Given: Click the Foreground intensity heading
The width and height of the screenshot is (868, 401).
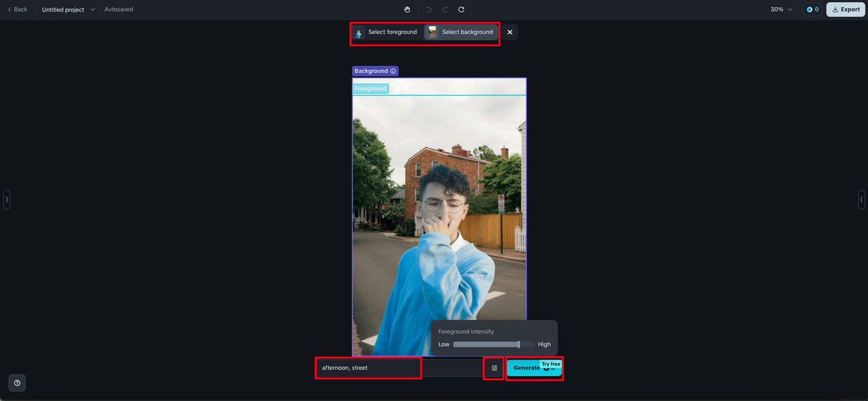Looking at the screenshot, I should (466, 332).
